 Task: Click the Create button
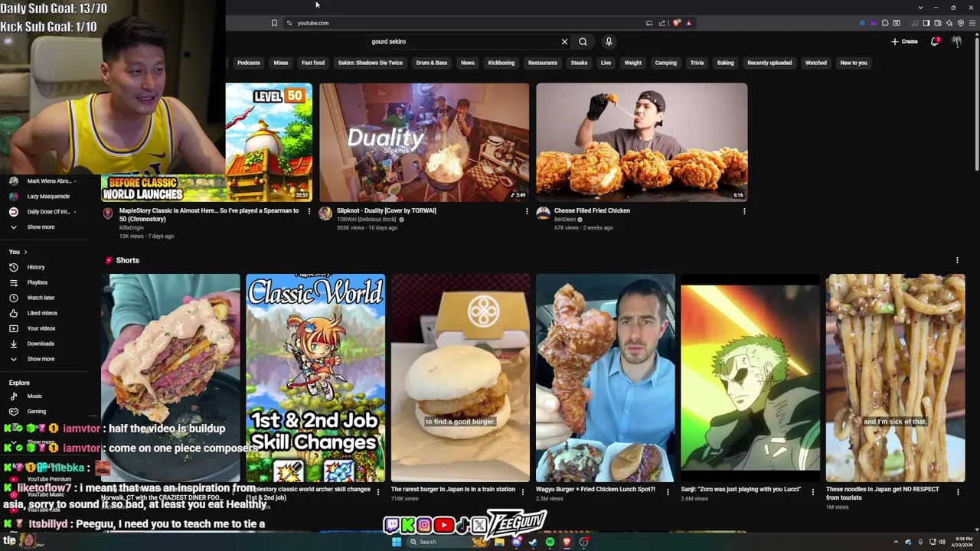click(904, 41)
